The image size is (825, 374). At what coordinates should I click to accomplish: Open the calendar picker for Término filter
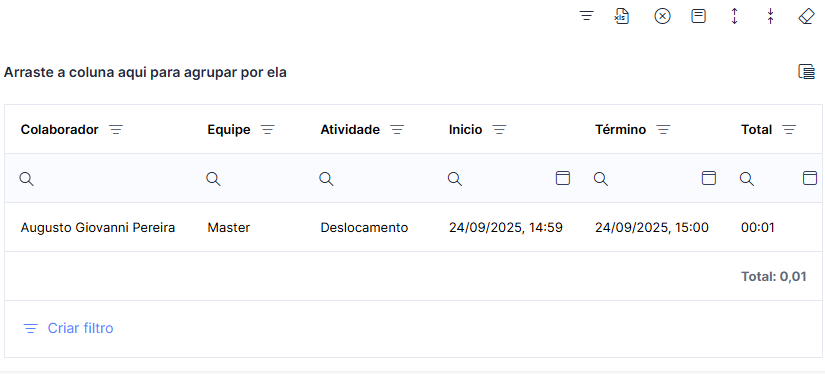pos(709,178)
